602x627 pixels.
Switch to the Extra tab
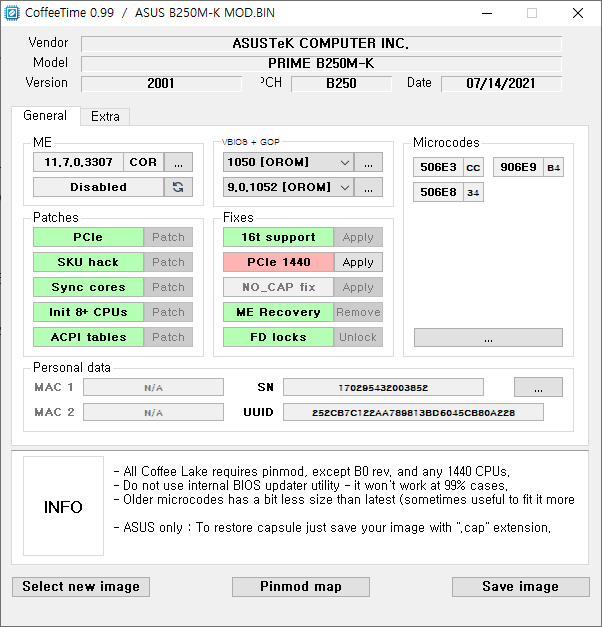(105, 116)
